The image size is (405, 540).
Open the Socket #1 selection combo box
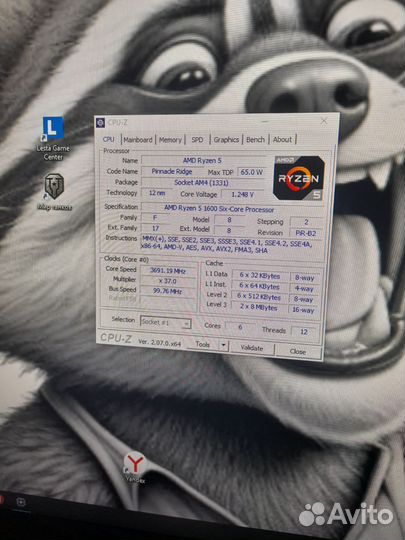(x=165, y=322)
